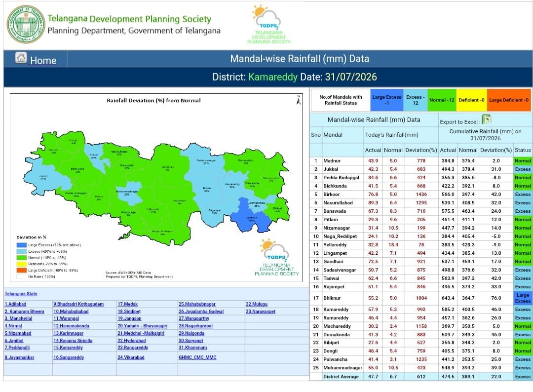Image resolution: width=533 pixels, height=392 pixels.
Task: Open the 33.Narayanpet district link
Action: click(261, 312)
